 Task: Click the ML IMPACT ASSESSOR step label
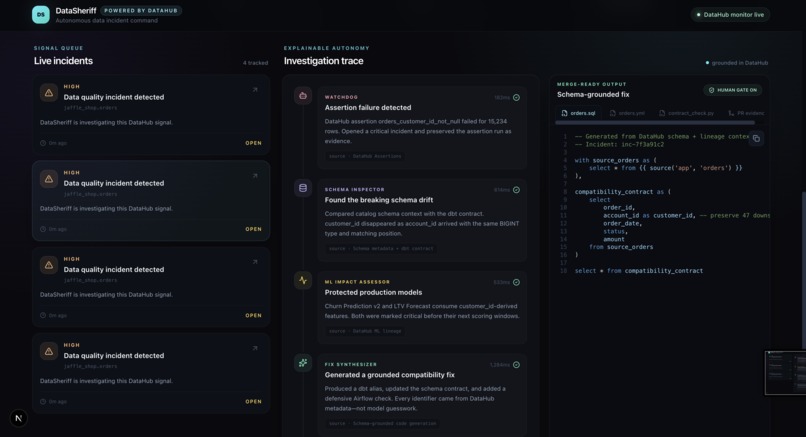tap(357, 282)
